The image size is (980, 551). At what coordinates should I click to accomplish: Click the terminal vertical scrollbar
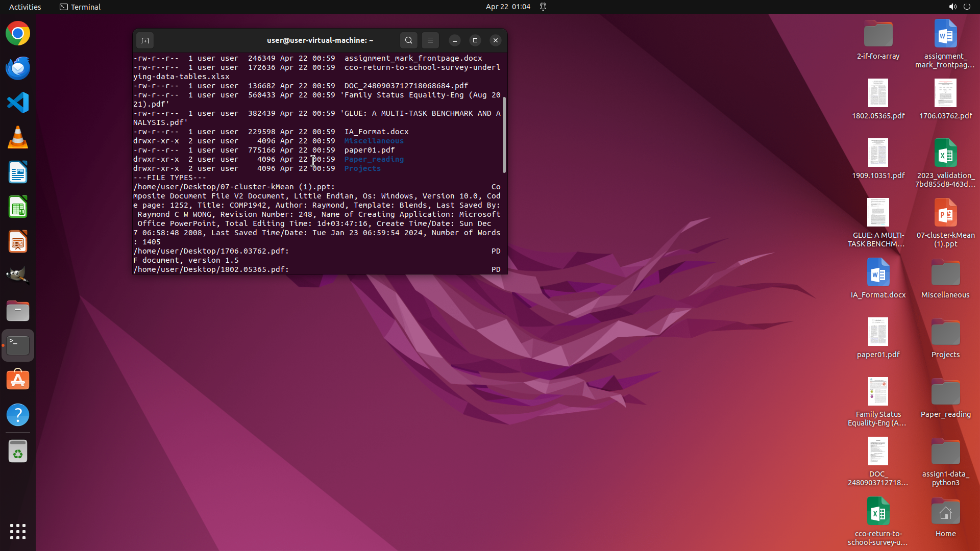[x=504, y=135]
